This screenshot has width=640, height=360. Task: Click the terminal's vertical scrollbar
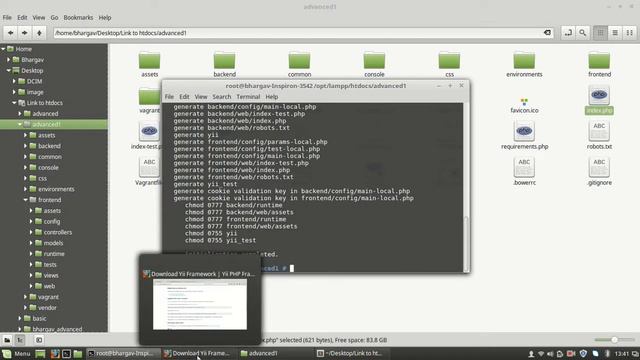[466, 243]
